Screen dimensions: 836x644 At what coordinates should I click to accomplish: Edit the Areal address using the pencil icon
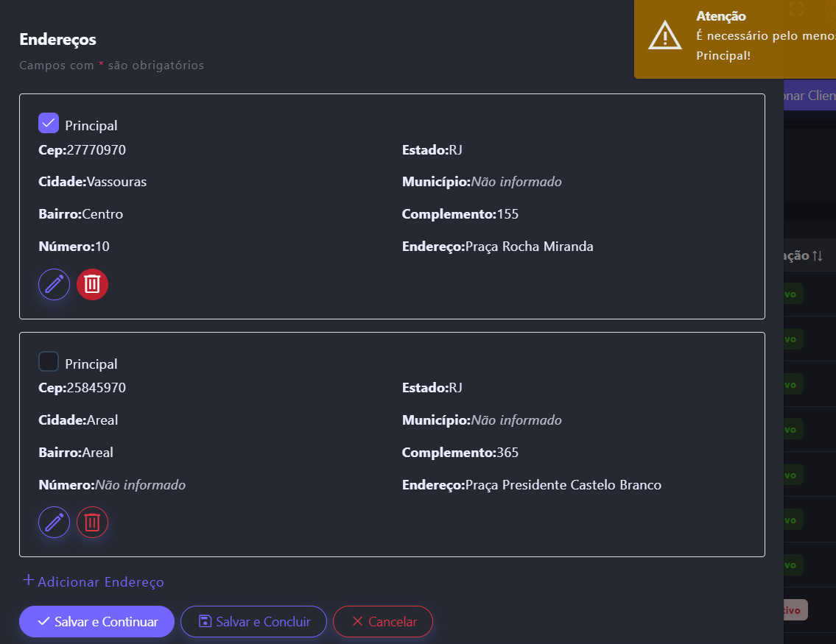(x=55, y=523)
